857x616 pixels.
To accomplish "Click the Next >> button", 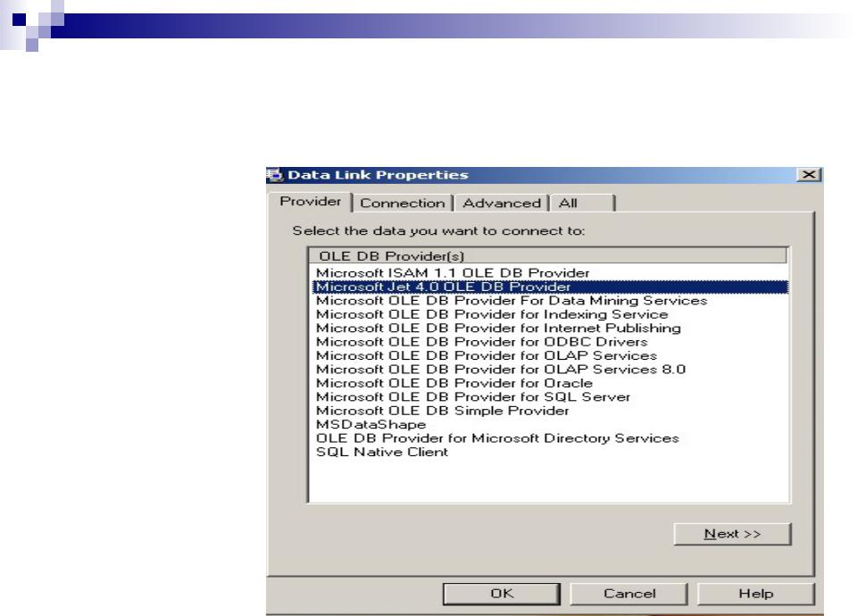I will click(x=732, y=534).
